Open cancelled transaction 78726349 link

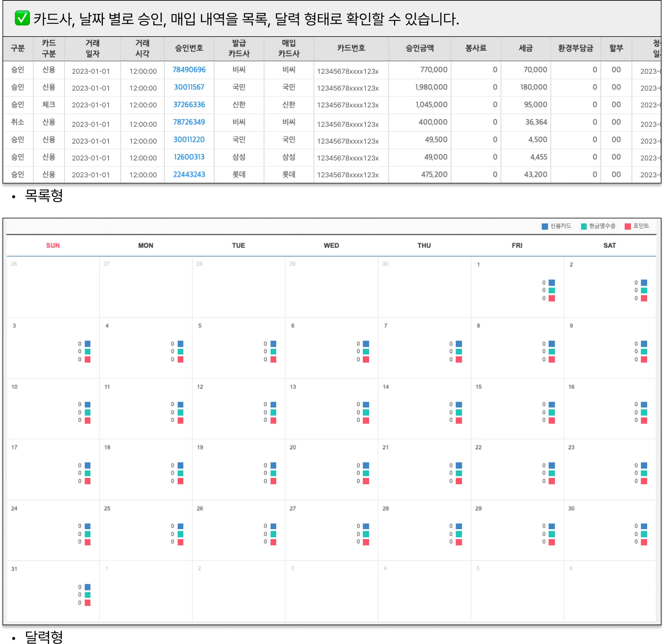(189, 122)
